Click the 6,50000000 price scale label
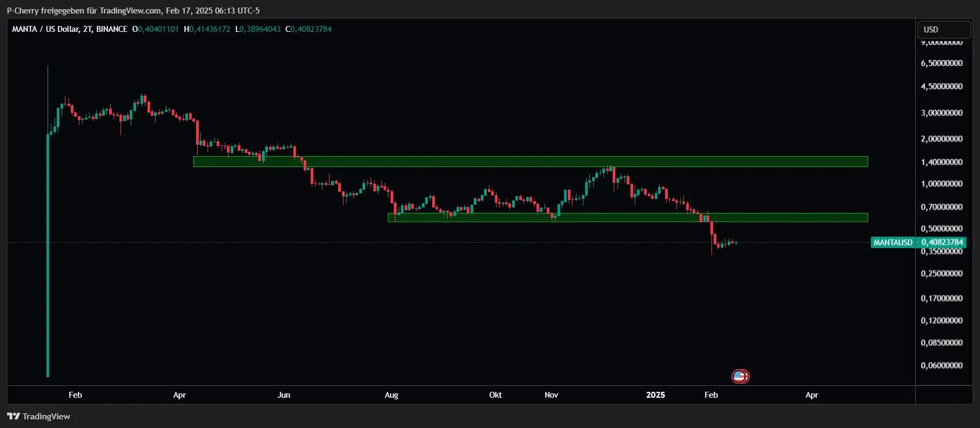Screen dimensions: 980x428 coord(942,63)
